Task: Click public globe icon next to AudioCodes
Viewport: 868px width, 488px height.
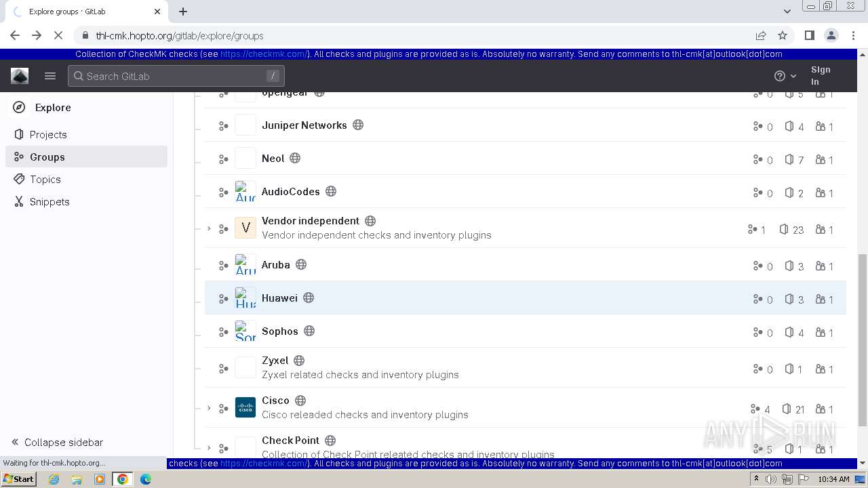Action: (331, 191)
